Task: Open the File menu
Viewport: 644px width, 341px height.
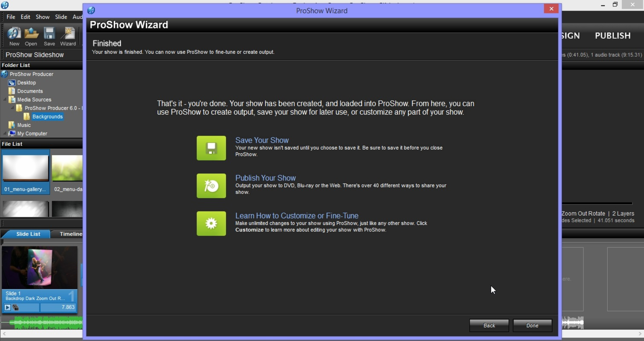Action: (11, 17)
